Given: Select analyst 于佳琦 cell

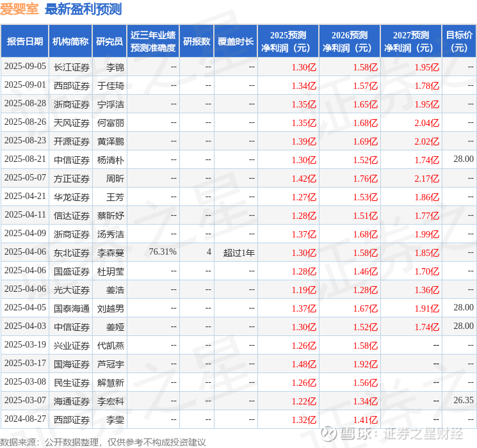Looking at the screenshot, I should click(x=111, y=86).
